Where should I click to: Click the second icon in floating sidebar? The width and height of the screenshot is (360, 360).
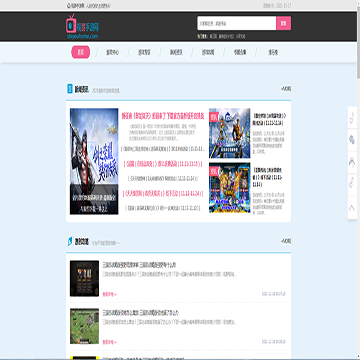[352, 140]
